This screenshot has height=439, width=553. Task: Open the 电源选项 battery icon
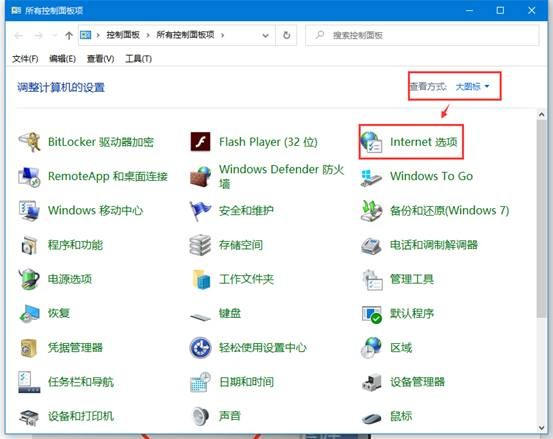pyautogui.click(x=29, y=279)
